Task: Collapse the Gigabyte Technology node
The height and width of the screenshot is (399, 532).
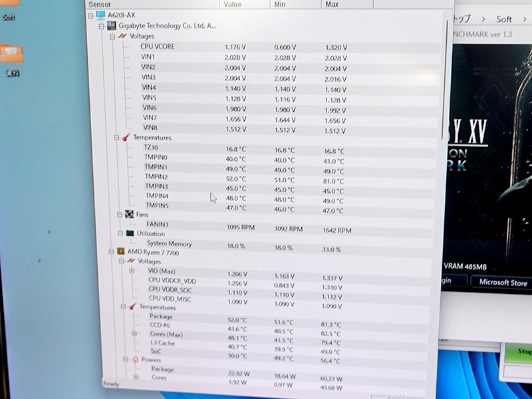Action: pyautogui.click(x=101, y=26)
